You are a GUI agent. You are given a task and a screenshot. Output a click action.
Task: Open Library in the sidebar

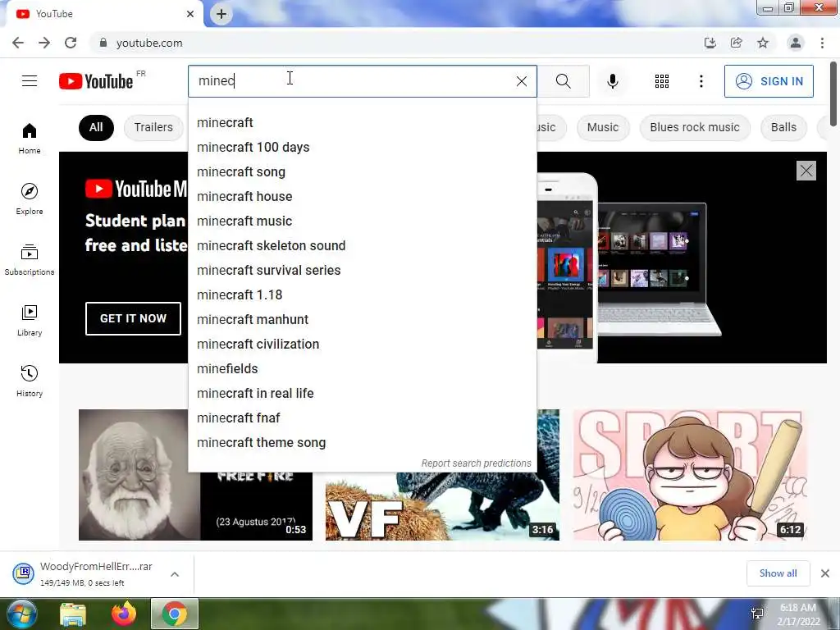(30, 321)
